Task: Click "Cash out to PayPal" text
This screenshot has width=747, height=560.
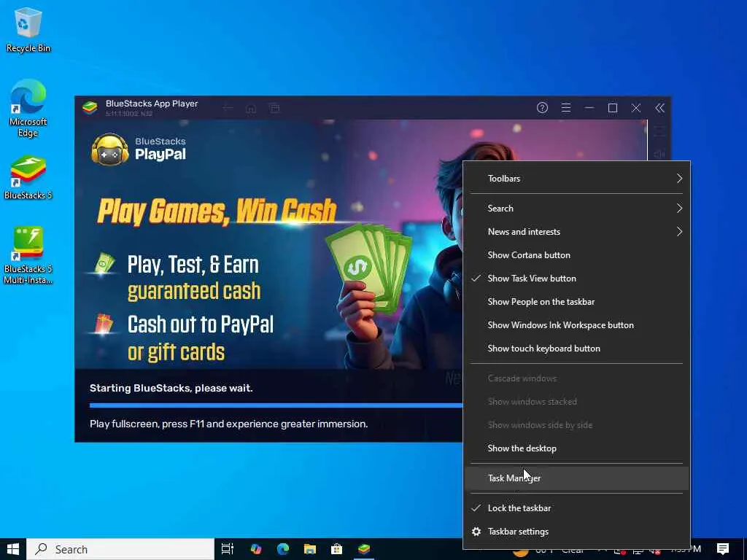Action: [x=201, y=324]
